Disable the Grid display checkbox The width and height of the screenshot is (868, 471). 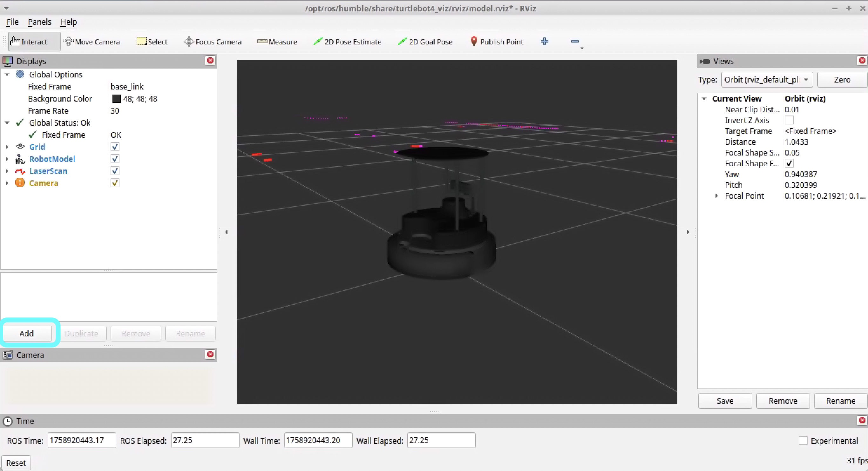pyautogui.click(x=115, y=147)
